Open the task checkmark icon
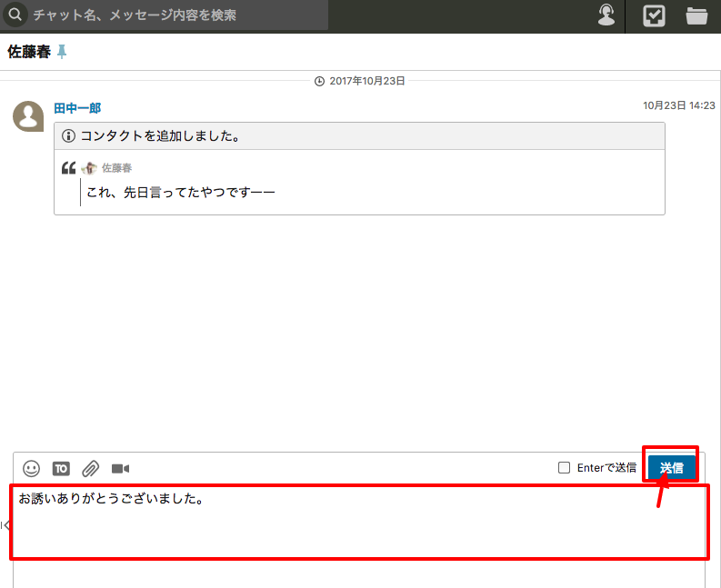This screenshot has height=588, width=721. pos(654,15)
